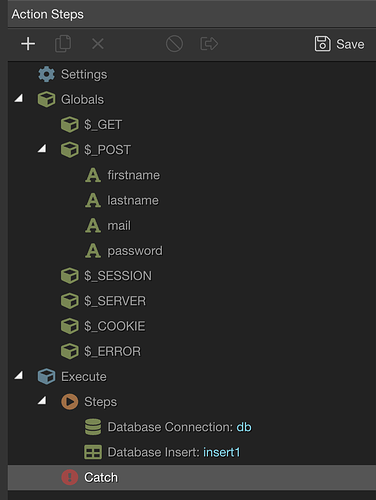
Task: Select the $_COOKIE globals item
Action: pos(115,326)
